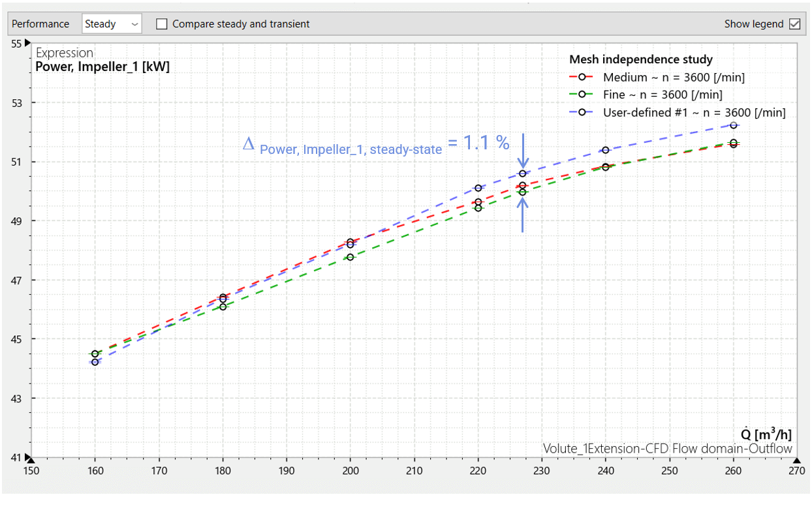Screen dimensions: 812x512
Task: Select User-defined #1 data point at 240 m³/h
Action: (x=606, y=151)
